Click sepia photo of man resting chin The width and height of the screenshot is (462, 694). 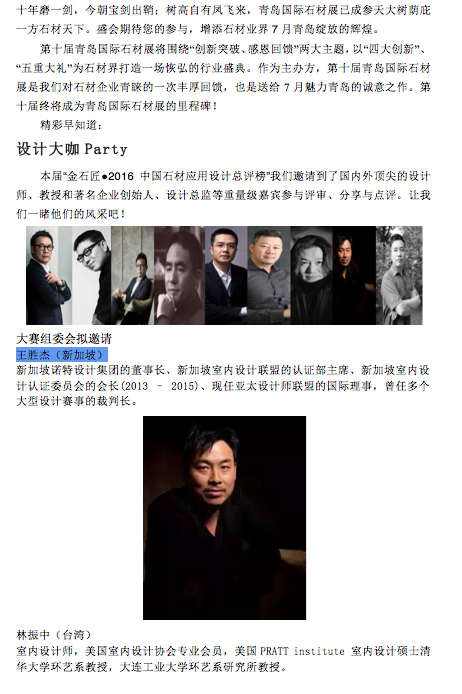point(179,275)
